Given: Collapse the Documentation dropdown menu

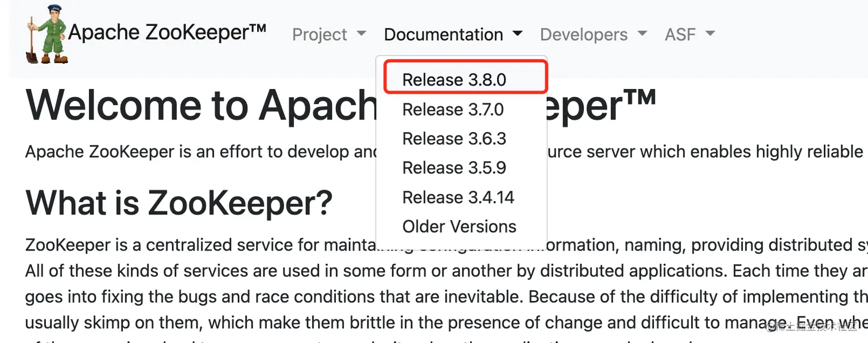Looking at the screenshot, I should click(x=443, y=34).
